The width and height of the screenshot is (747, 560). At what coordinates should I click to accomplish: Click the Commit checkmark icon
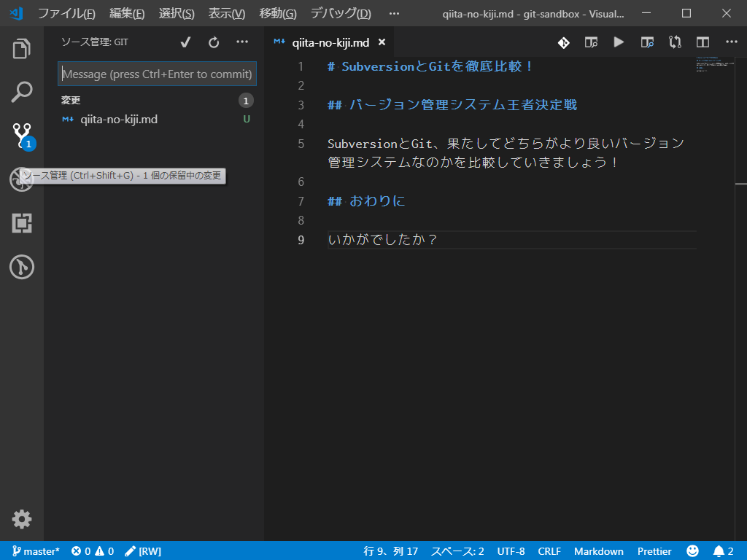pos(185,42)
